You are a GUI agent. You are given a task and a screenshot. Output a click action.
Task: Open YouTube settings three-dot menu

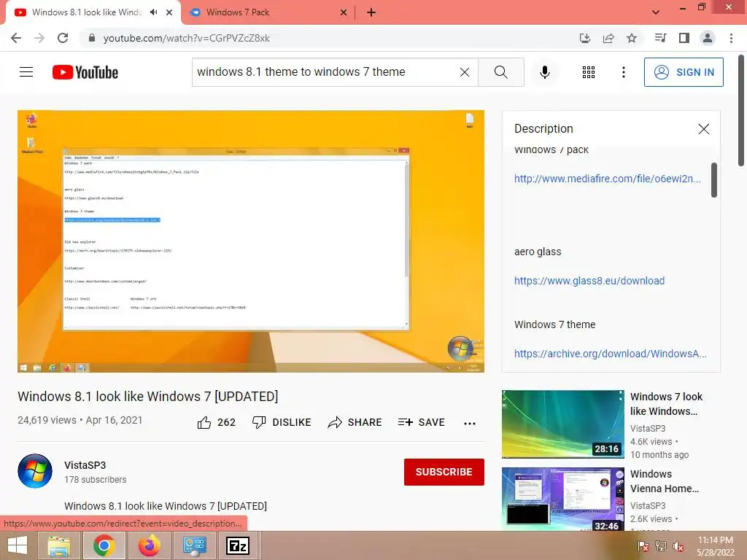tap(624, 72)
